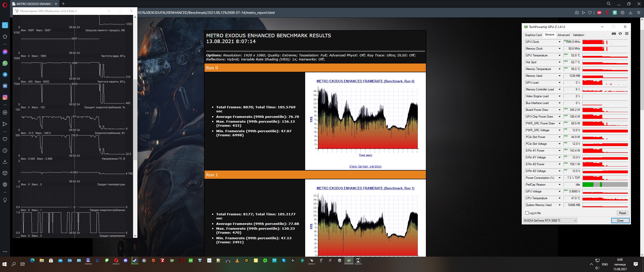Click GPU-Z screenshot camera icon

[x=614, y=34]
